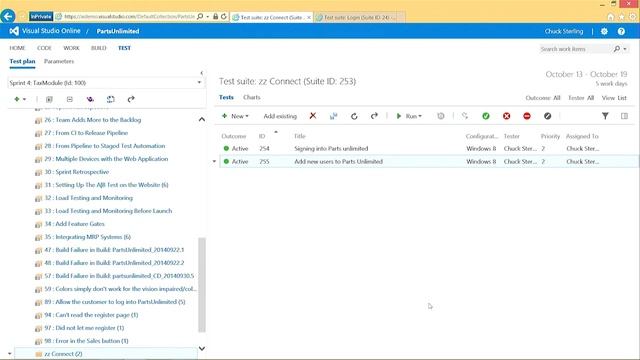This screenshot has height=360, width=640.
Task: Click the green Run play icon
Action: tap(399, 116)
